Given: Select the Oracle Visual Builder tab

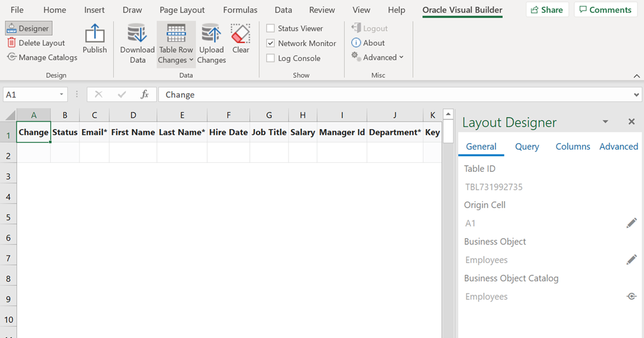Looking at the screenshot, I should pos(462,10).
